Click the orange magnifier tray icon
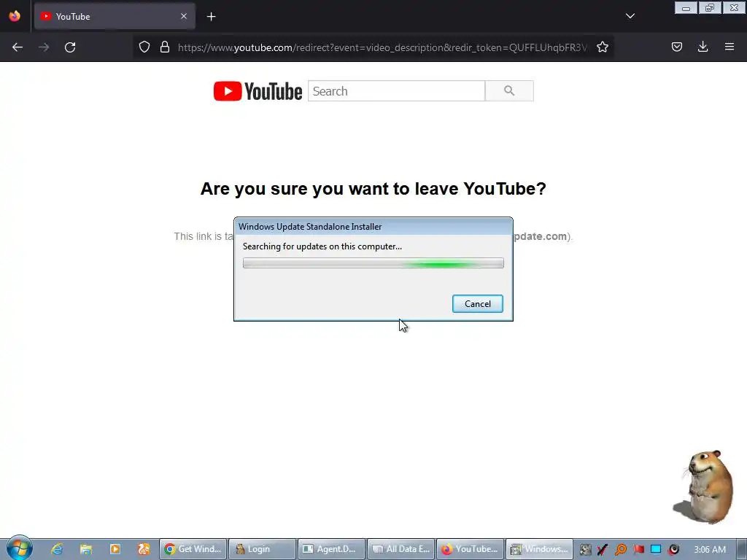The height and width of the screenshot is (560, 747). pos(620,550)
